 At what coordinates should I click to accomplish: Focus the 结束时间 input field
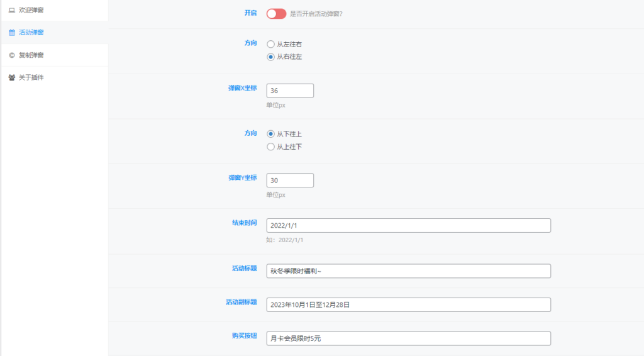pos(409,225)
